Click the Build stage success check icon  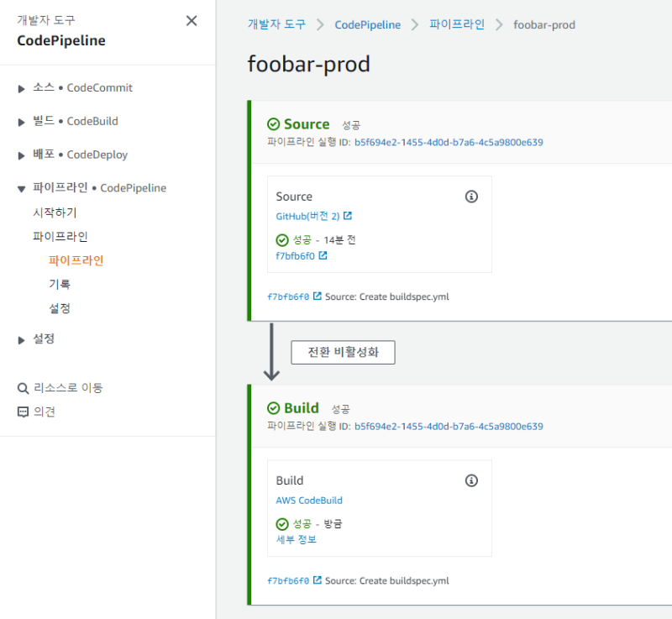(273, 408)
